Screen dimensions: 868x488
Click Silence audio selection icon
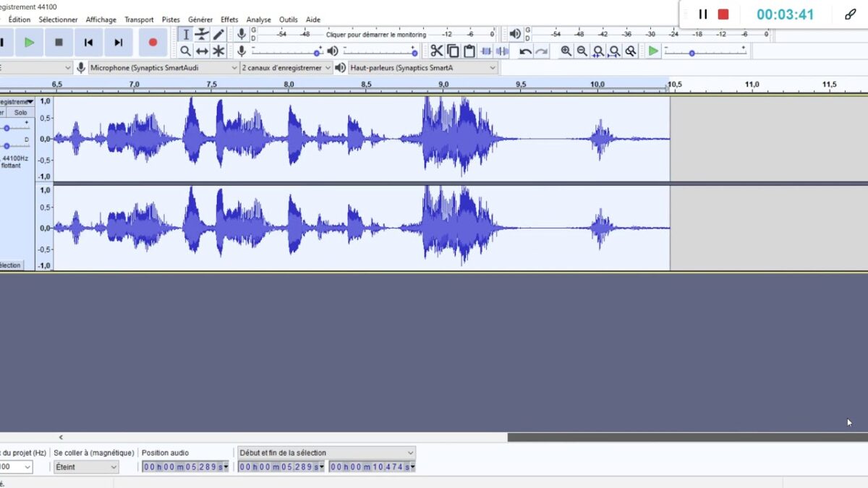[x=502, y=51]
